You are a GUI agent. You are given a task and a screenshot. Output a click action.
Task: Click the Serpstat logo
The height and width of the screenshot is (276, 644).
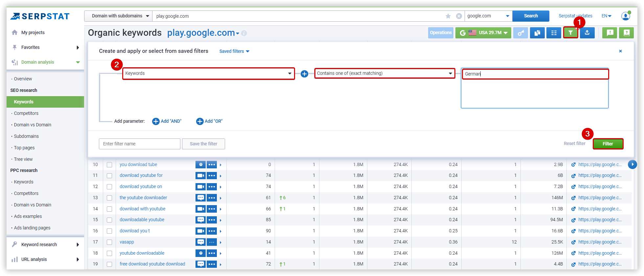pos(40,16)
